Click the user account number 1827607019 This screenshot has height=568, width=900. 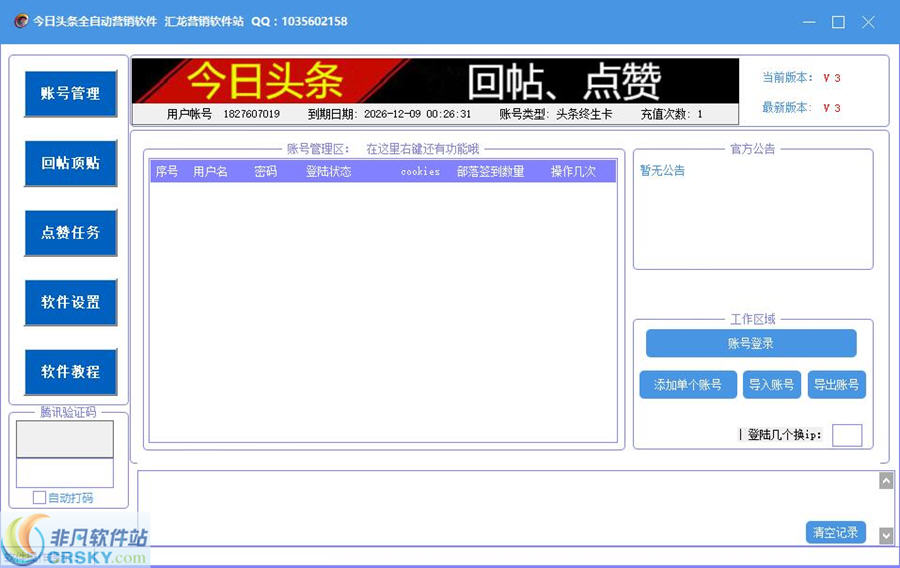point(251,114)
